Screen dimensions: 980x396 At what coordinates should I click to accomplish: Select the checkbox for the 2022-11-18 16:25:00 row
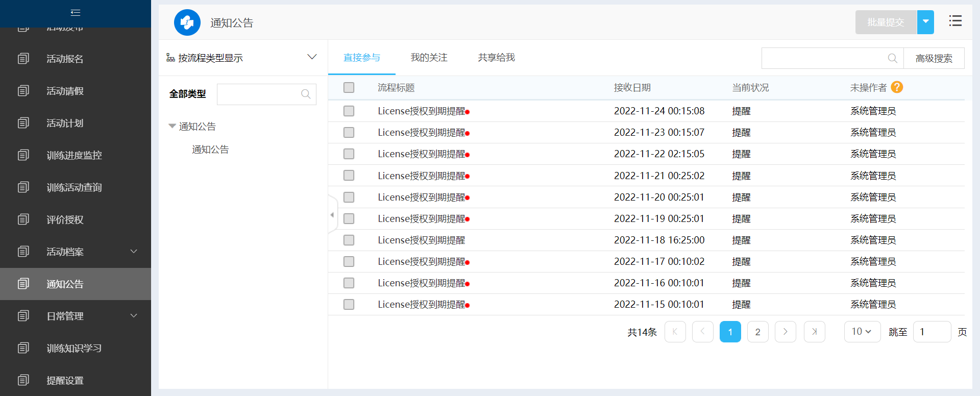[349, 240]
